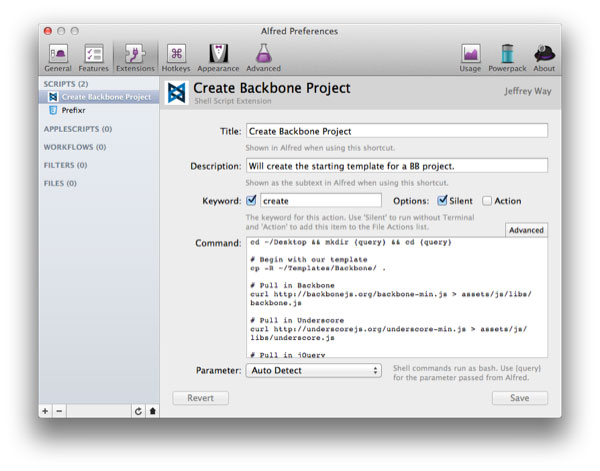The height and width of the screenshot is (471, 600).
Task: Click the FILTERS (0) section header
Action: coord(65,165)
